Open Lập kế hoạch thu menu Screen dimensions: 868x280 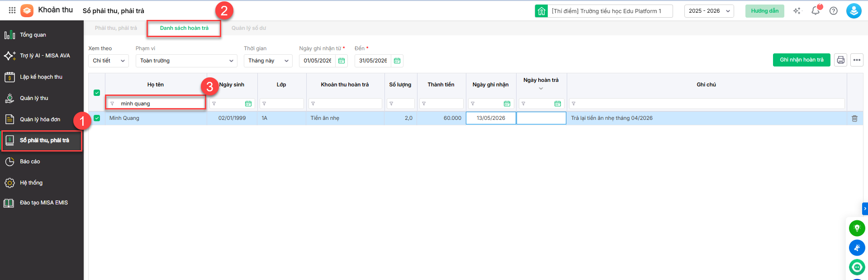tap(42, 77)
